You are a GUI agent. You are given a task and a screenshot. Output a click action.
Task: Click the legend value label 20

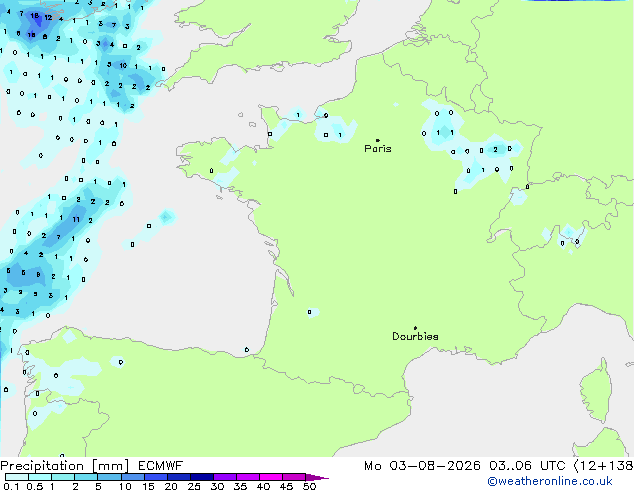(x=171, y=486)
